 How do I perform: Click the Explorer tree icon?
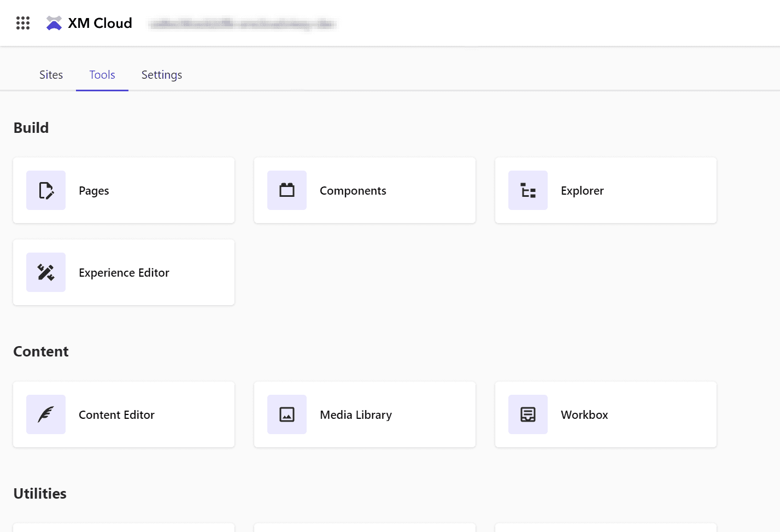coord(528,190)
